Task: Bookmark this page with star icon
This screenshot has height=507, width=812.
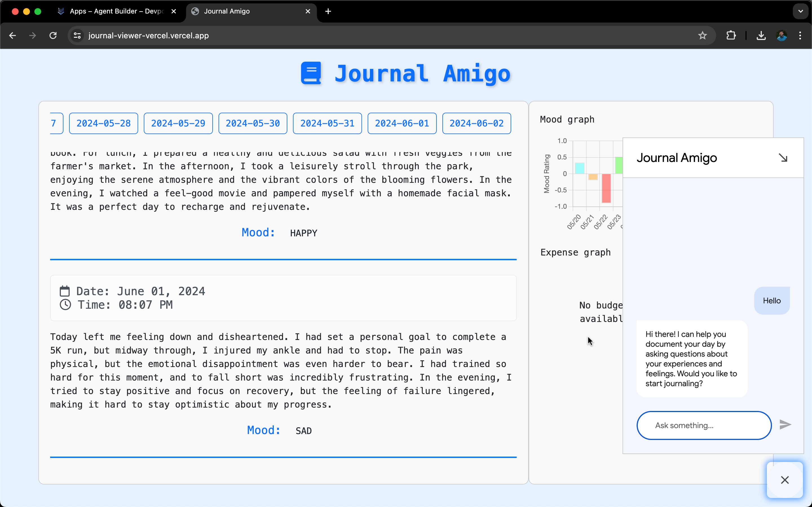Action: pyautogui.click(x=702, y=35)
